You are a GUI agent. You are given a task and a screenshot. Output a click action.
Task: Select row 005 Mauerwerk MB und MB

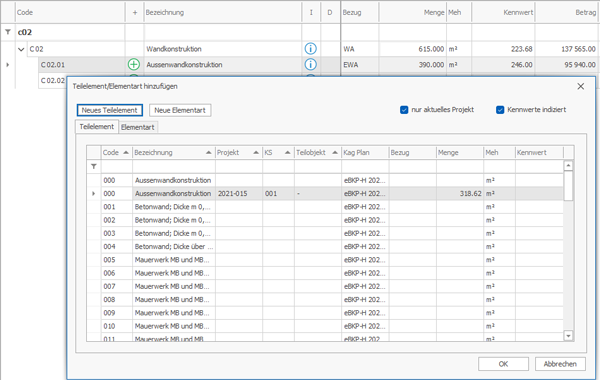324,260
